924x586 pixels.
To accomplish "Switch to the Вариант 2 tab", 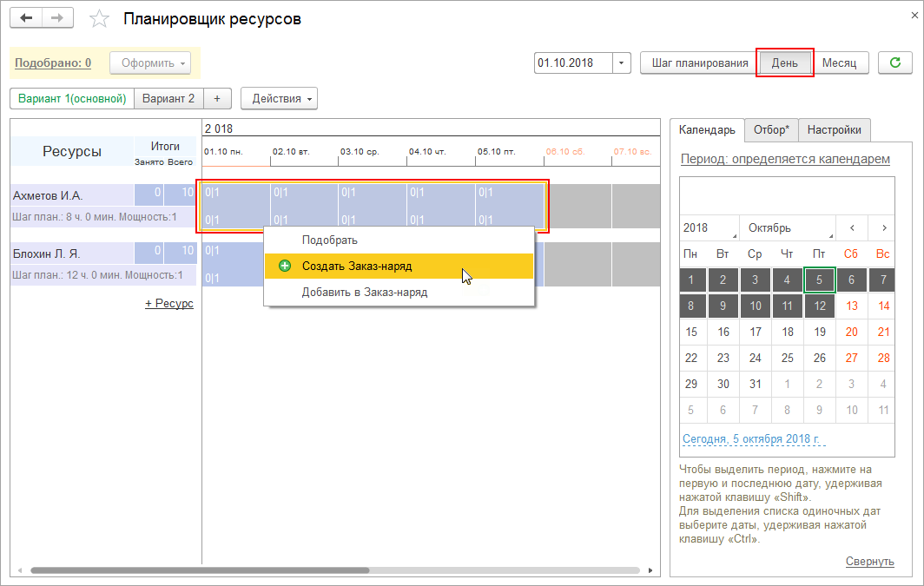I will (168, 98).
